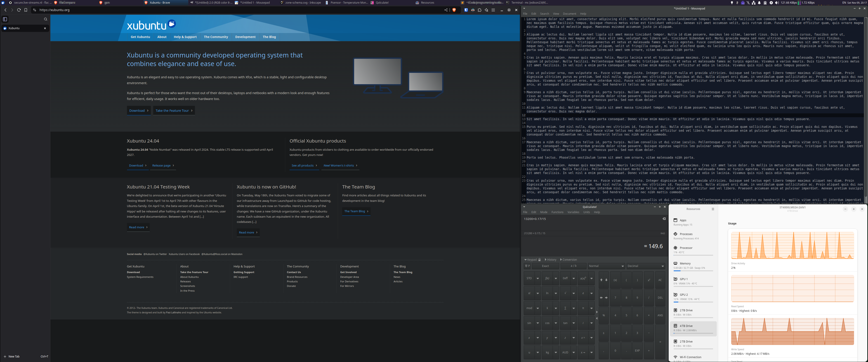Screen dimensions: 868x362
Task: Click the history up arrow in Qalculate keypad
Action: point(601,280)
